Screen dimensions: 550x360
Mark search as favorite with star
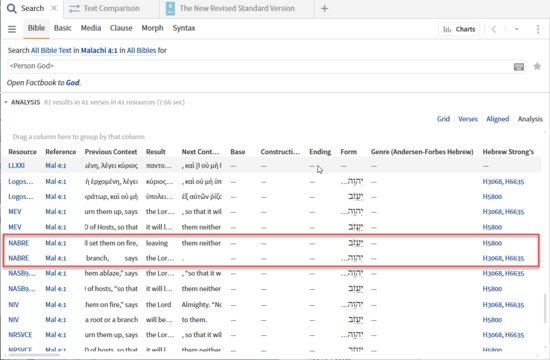click(x=537, y=66)
